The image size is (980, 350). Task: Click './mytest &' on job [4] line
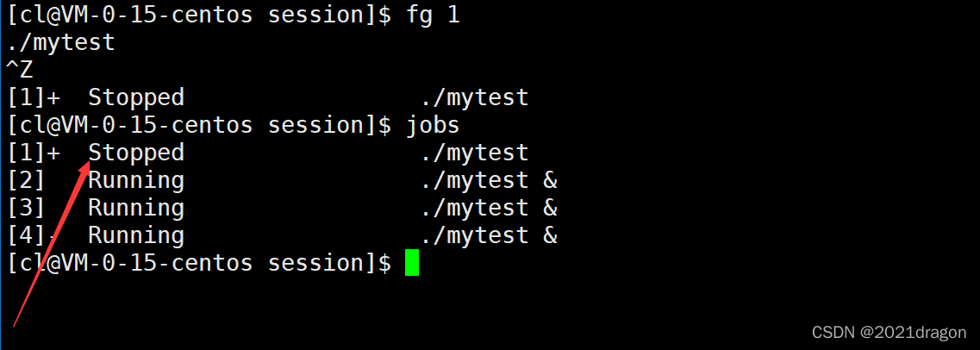pyautogui.click(x=490, y=235)
